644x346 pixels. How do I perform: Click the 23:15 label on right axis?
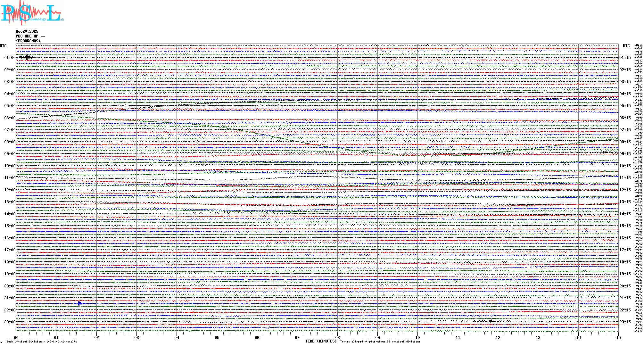625,322
